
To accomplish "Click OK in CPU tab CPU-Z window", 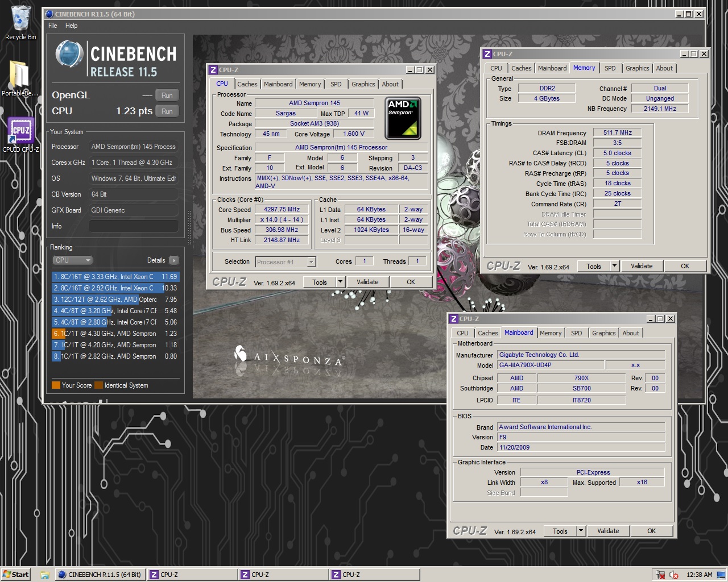I will coord(411,282).
